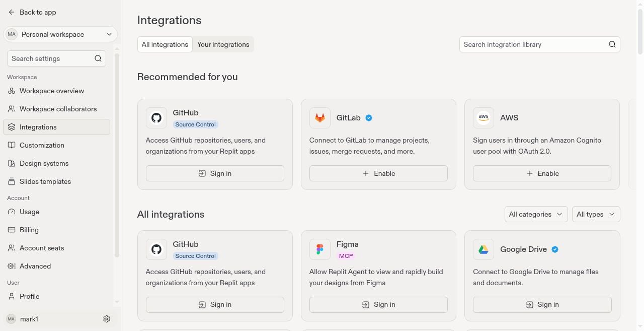Open the All types dropdown
The width and height of the screenshot is (644, 331).
pos(596,214)
